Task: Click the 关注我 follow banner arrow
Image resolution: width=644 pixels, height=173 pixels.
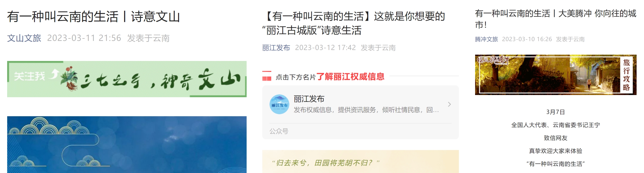Action: pyautogui.click(x=55, y=74)
